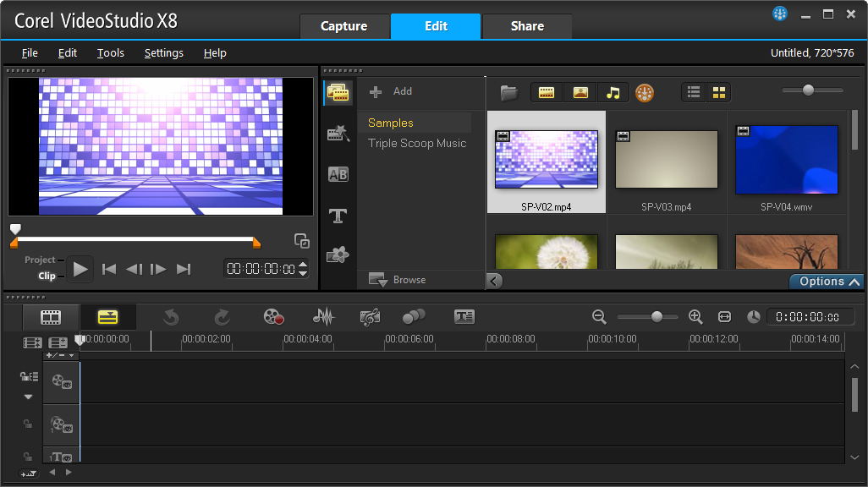Open the Sound Mixer tool
Image resolution: width=868 pixels, height=487 pixels.
point(323,317)
